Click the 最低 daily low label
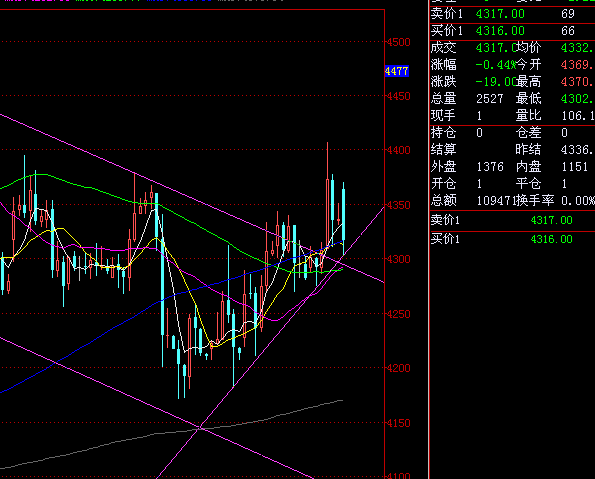The height and width of the screenshot is (479, 595). click(528, 99)
